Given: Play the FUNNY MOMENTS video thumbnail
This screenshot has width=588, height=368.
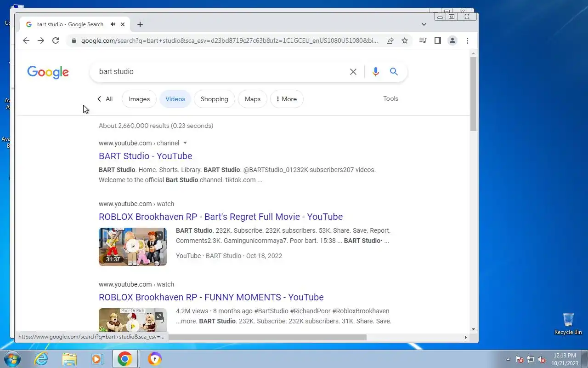Looking at the screenshot, I should [133, 319].
